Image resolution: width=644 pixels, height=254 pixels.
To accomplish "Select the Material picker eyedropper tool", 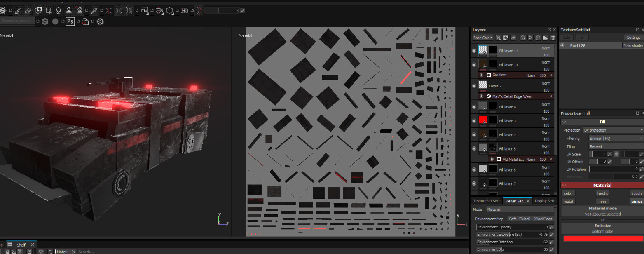I will pyautogui.click(x=94, y=10).
